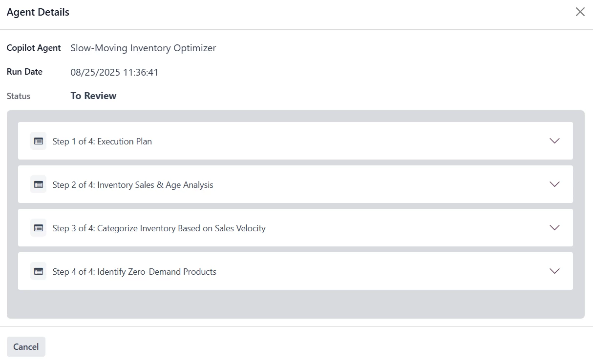Expand Step 3 Sales Velocity chevron
This screenshot has height=364, width=593.
pos(554,228)
